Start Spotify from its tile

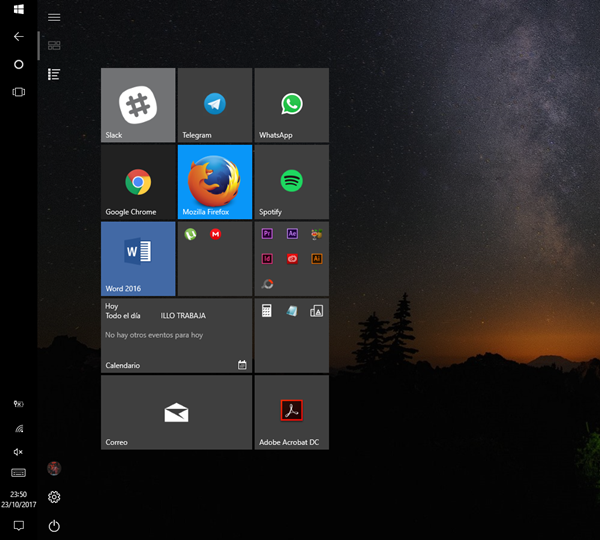point(291,182)
